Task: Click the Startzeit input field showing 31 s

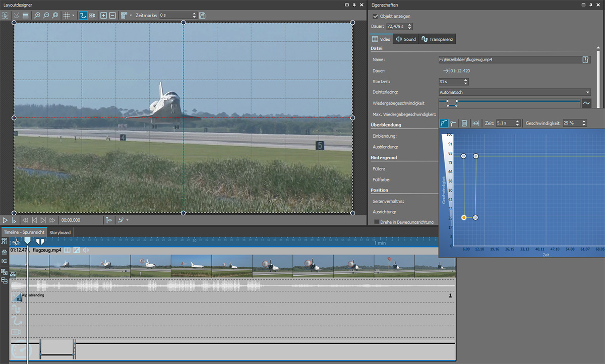Action: (x=450, y=82)
